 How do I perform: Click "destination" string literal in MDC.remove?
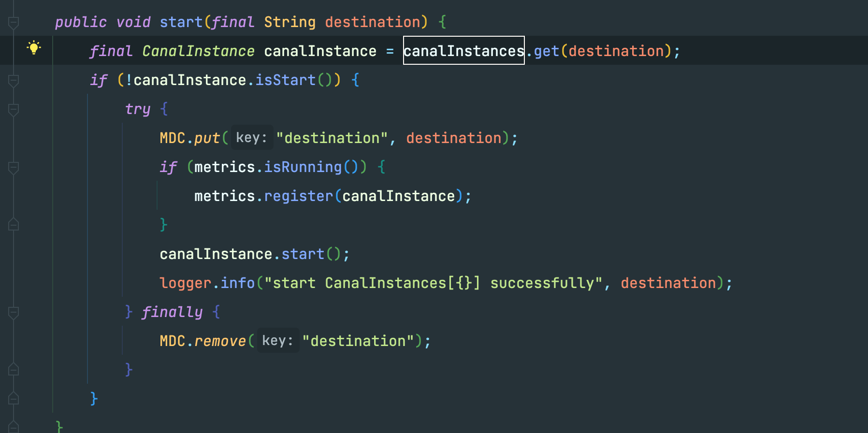(358, 341)
